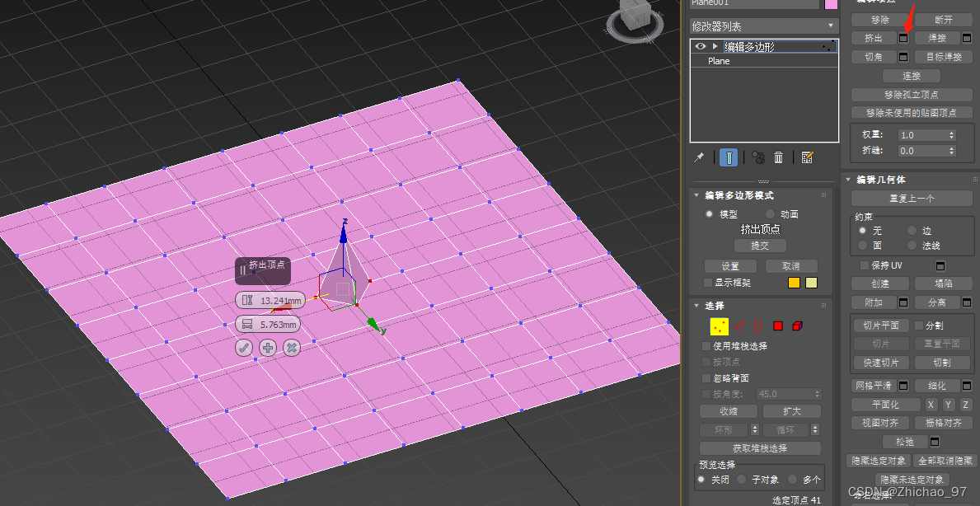Open configure modifier sets icon
Viewport: 980px width, 506px height.
(x=808, y=157)
